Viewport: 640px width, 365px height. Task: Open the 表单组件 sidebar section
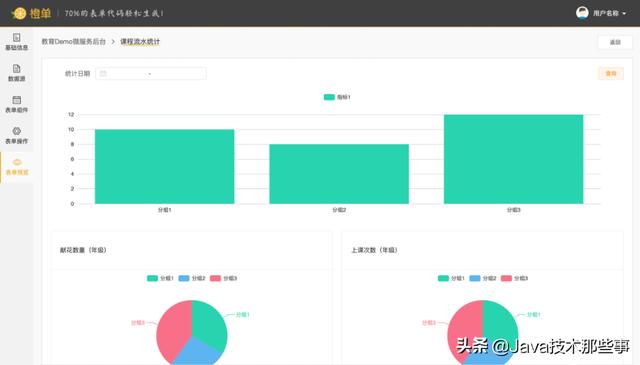tap(16, 105)
